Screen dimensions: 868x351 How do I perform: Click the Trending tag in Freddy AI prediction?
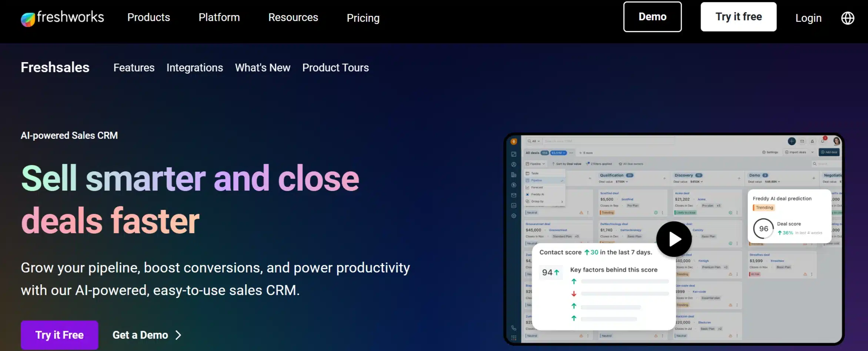point(764,208)
